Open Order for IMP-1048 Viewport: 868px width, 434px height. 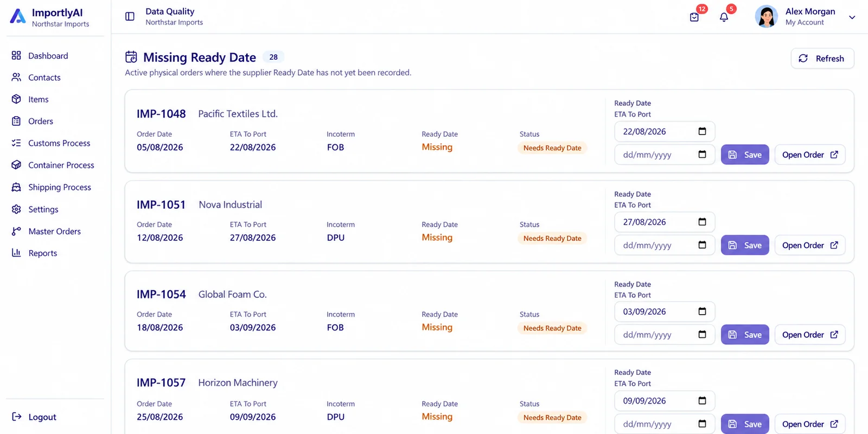point(810,155)
